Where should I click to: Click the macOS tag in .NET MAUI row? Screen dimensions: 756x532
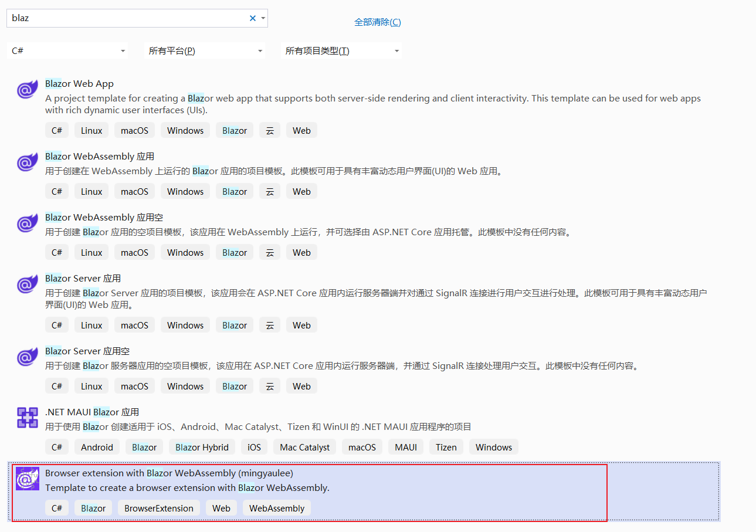click(x=362, y=448)
